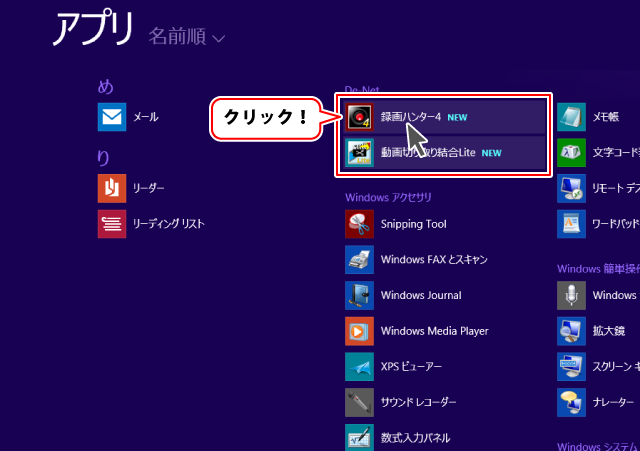Open 数式入力パネル icon
Screen dimensions: 640x451
pyautogui.click(x=359, y=438)
